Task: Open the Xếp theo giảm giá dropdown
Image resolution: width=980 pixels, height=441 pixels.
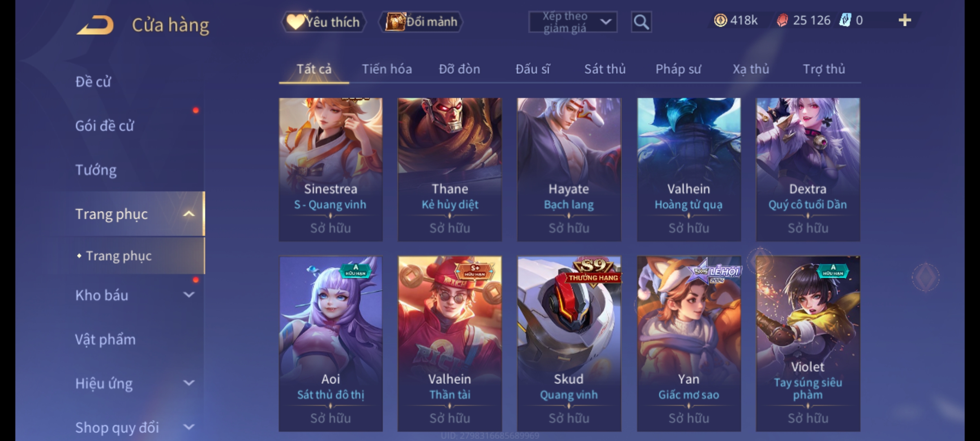Action: (573, 22)
